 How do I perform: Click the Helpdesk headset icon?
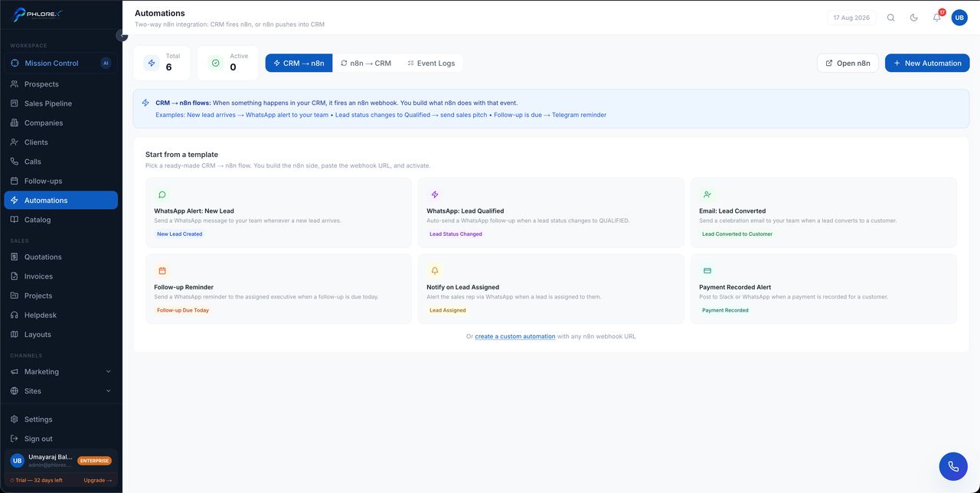[15, 315]
